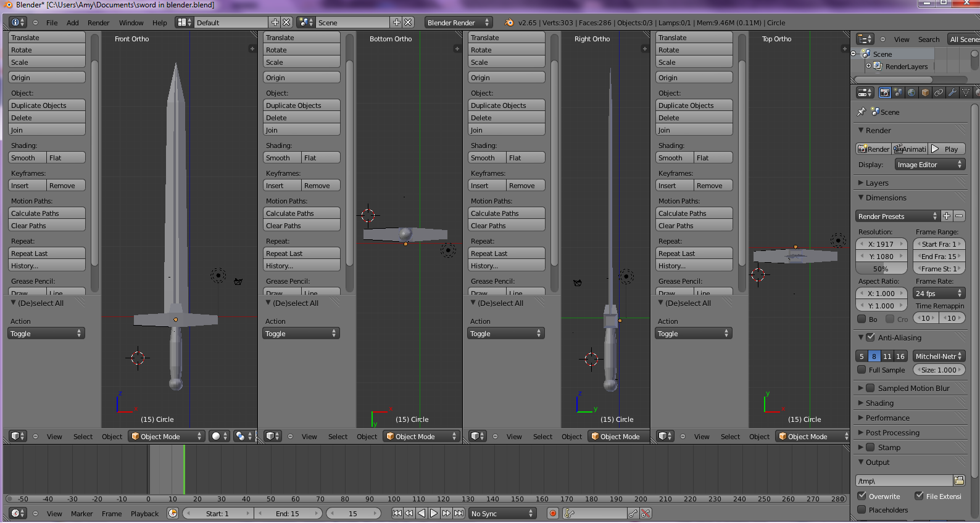This screenshot has height=523, width=980.
Task: Click the pin icon next to Scene
Action: [x=862, y=112]
